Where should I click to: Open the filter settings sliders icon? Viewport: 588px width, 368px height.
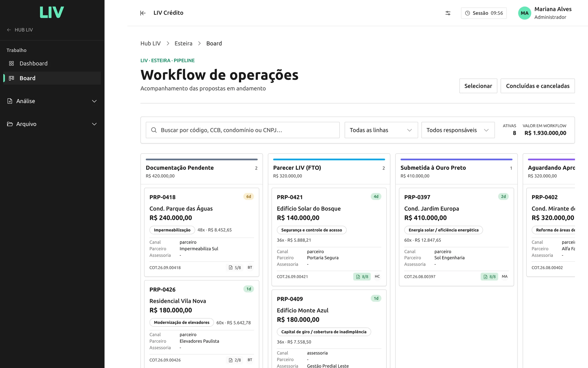pos(448,13)
